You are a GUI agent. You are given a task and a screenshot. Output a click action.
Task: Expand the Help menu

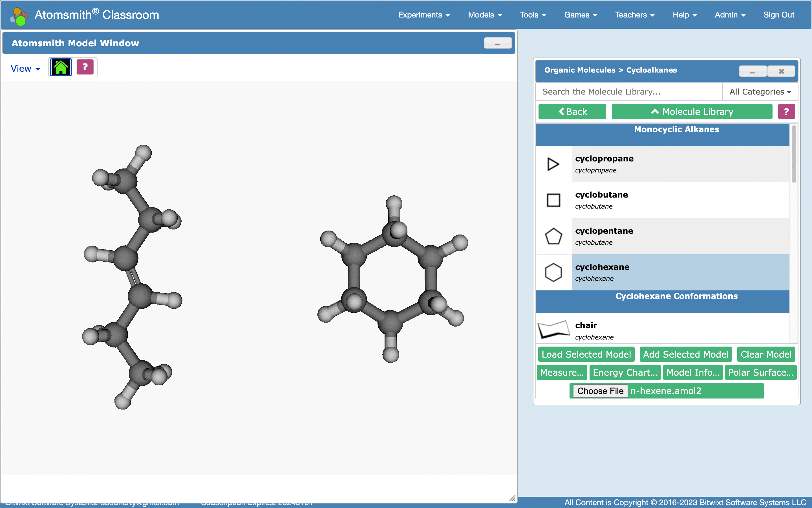[685, 15]
